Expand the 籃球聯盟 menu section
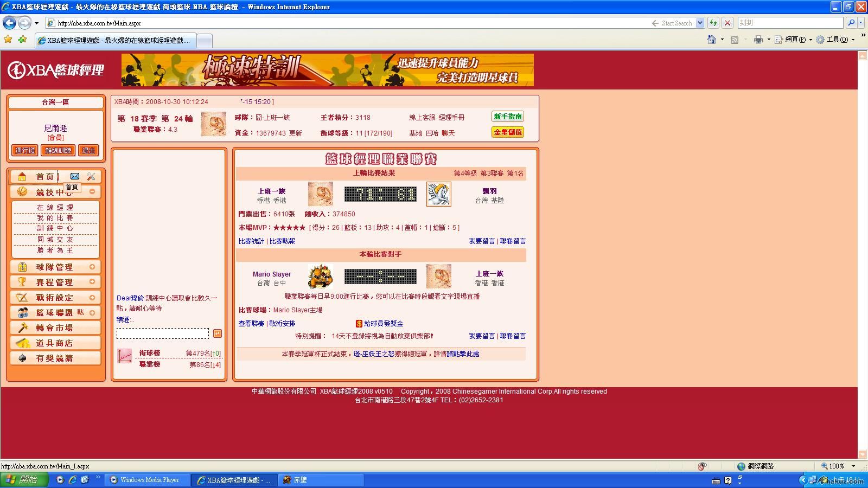 92,312
